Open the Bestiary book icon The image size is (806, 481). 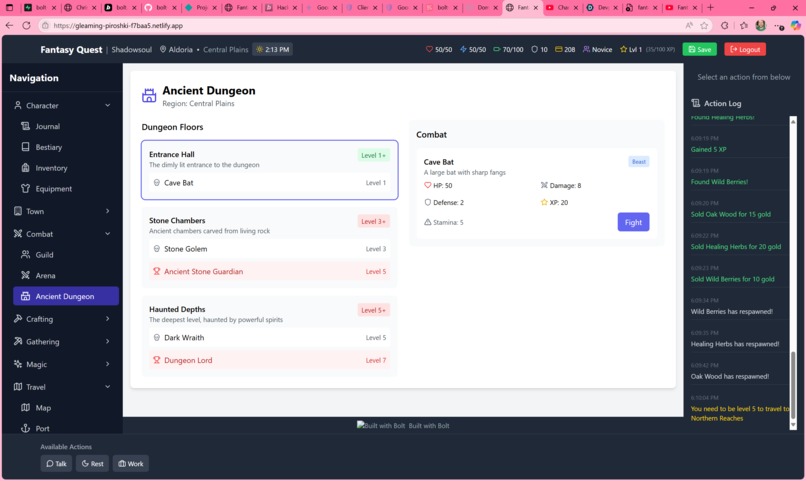pos(25,147)
